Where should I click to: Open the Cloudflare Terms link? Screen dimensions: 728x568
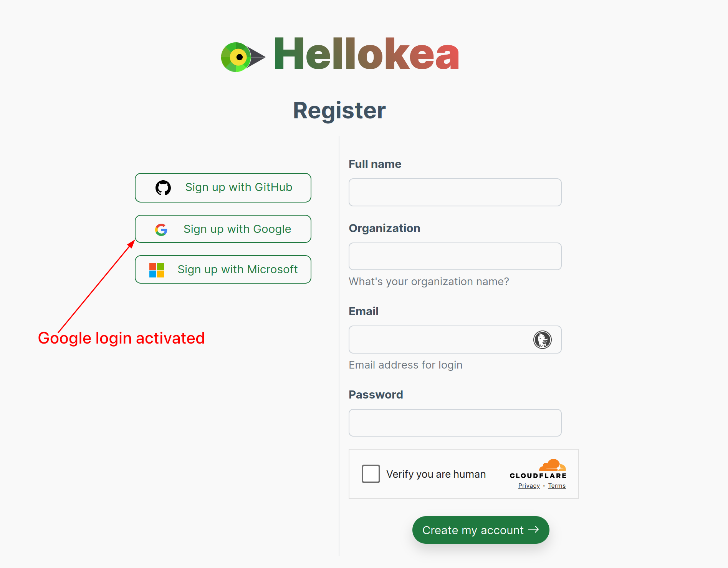[x=557, y=485]
